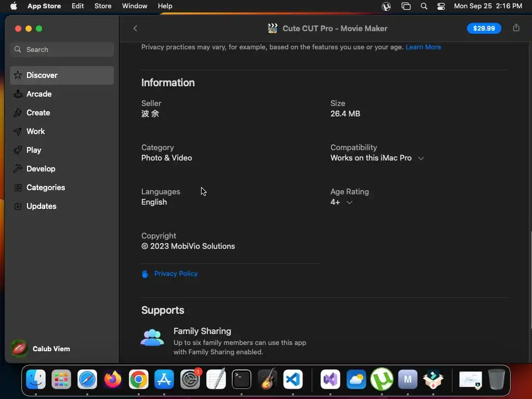This screenshot has height=399, width=532.
Task: Open the cloud weather app in Dock
Action: pos(356,379)
